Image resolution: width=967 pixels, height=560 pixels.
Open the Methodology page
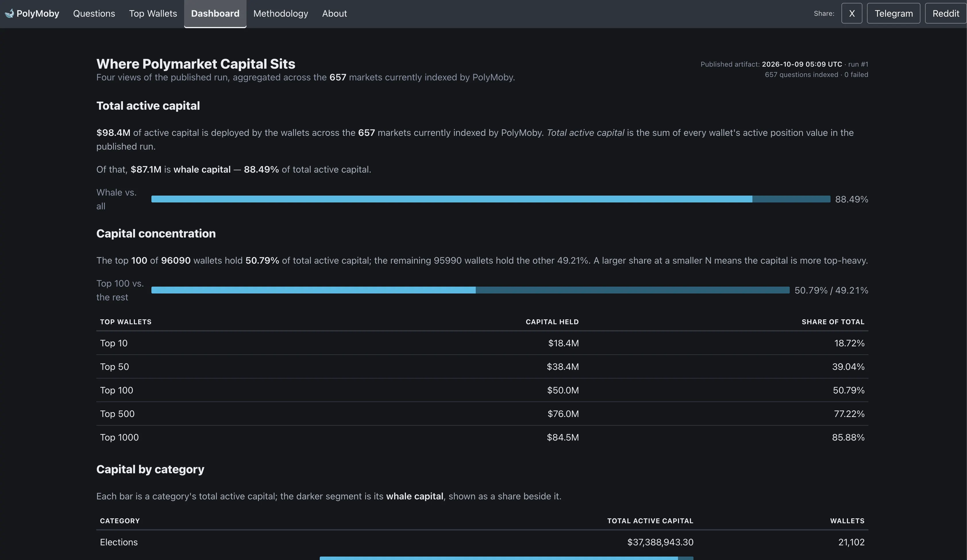point(280,13)
